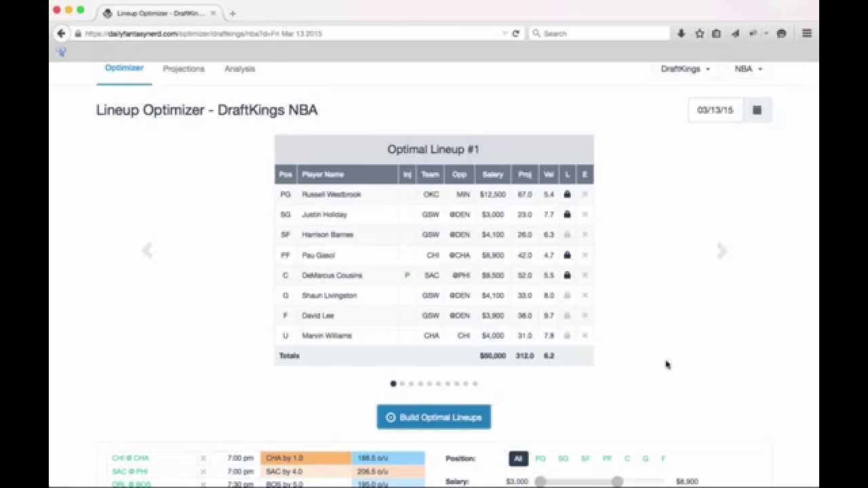The image size is (868, 488).
Task: Lock David Lee into the lineup
Action: 567,315
